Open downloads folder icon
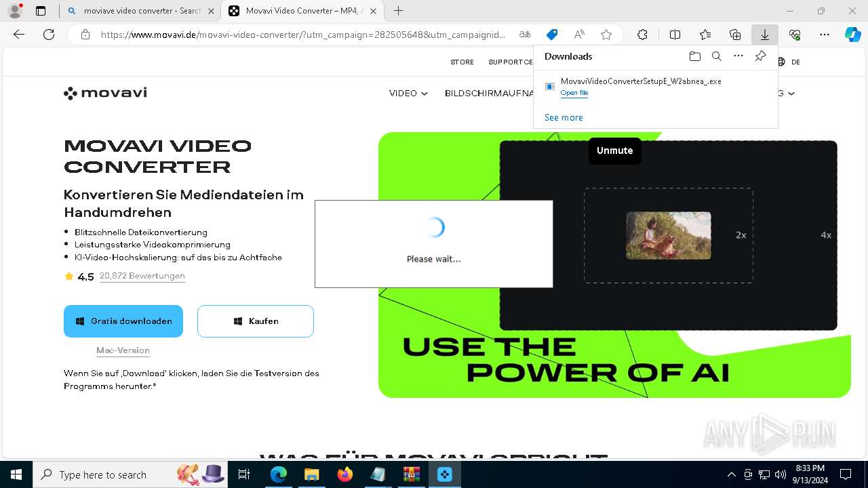The image size is (868, 488). point(694,56)
